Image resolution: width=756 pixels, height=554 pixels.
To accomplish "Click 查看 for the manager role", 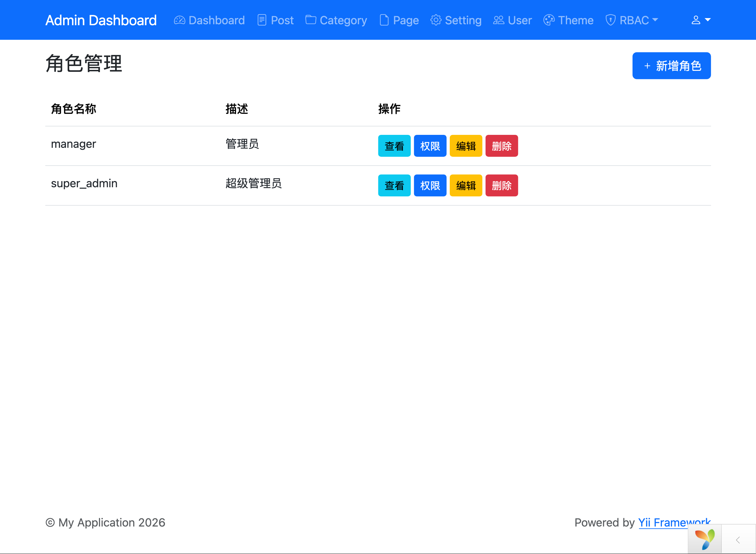I will click(394, 146).
